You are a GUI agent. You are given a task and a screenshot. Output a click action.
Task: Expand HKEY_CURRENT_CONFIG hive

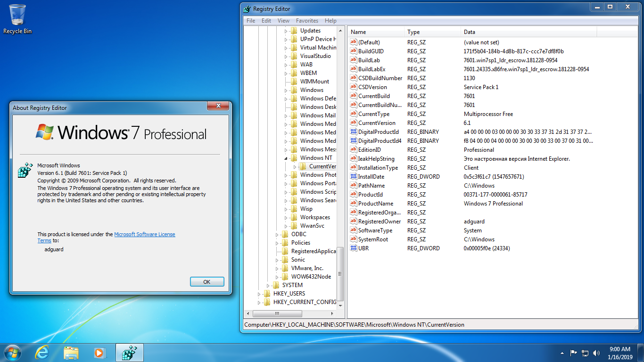[259, 302]
